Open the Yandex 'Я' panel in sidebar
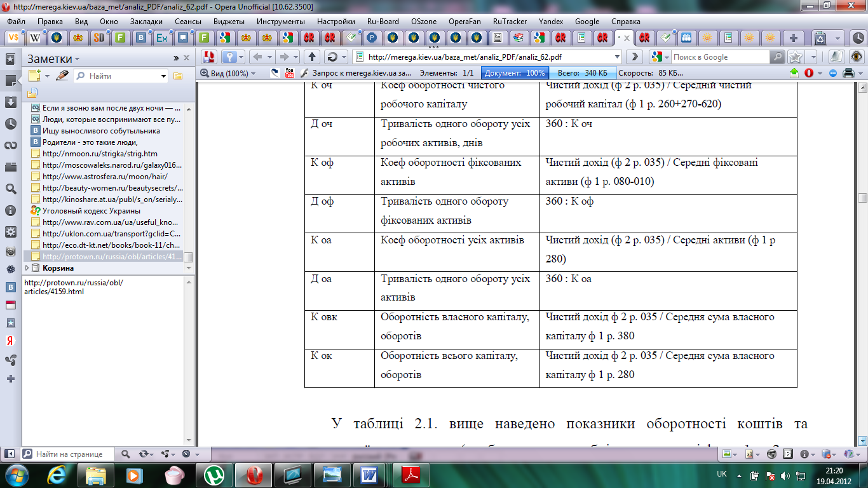This screenshot has height=488, width=868. click(x=10, y=340)
